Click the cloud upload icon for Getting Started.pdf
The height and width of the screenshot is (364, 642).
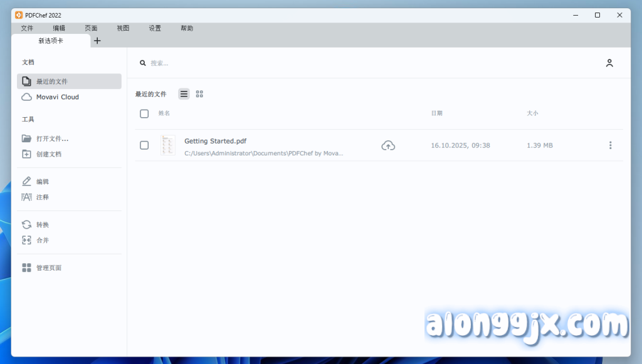388,145
